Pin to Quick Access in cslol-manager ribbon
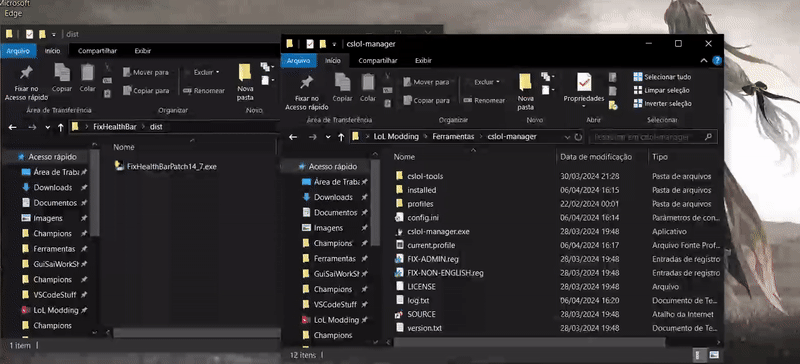The width and height of the screenshot is (800, 364). click(308, 92)
